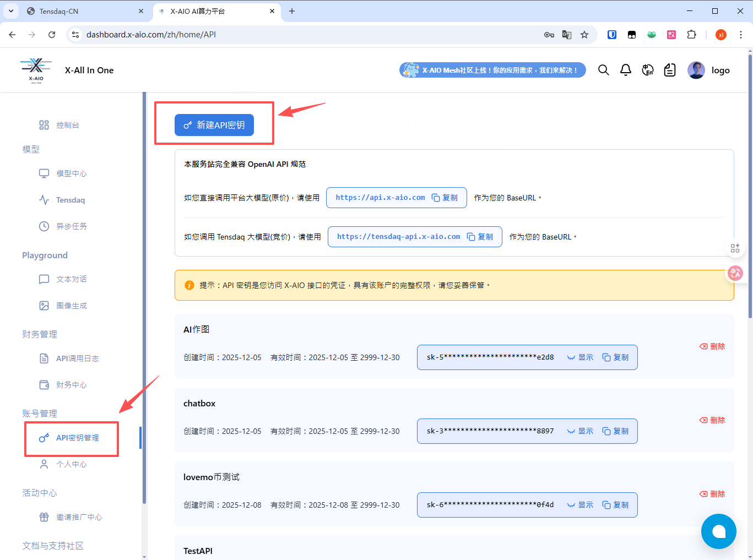Open notifications bell icon

626,70
